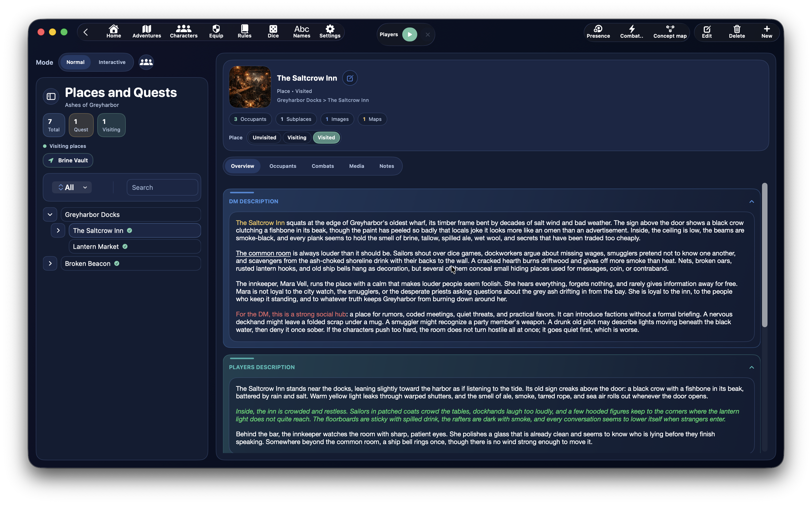Screen dimensions: 812x505
Task: Set place status to Visiting
Action: tap(296, 138)
